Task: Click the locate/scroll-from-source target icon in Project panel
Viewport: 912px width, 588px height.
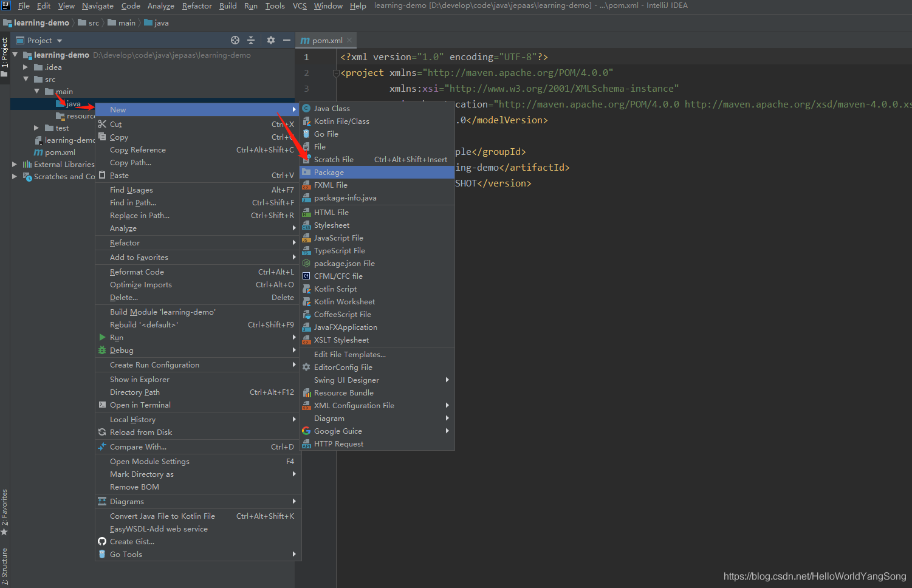Action: click(x=235, y=40)
